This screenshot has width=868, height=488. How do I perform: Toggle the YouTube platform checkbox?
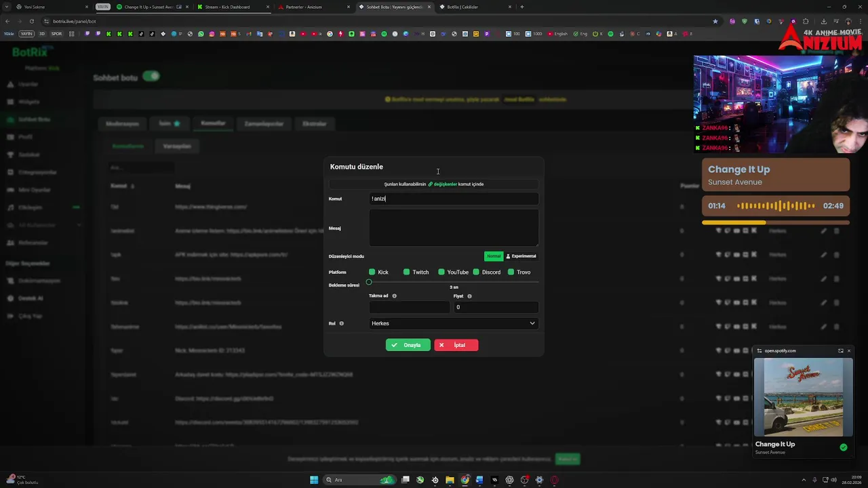(441, 272)
